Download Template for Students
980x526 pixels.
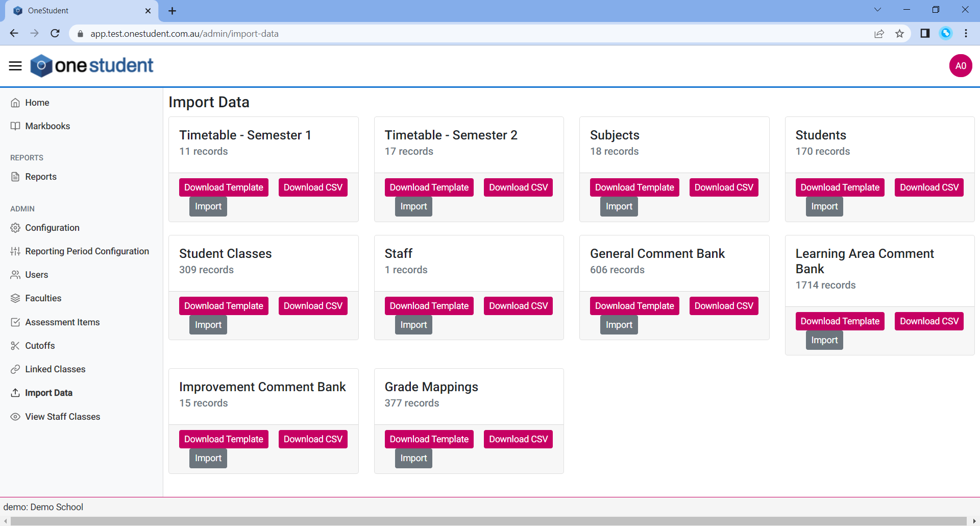pyautogui.click(x=840, y=187)
